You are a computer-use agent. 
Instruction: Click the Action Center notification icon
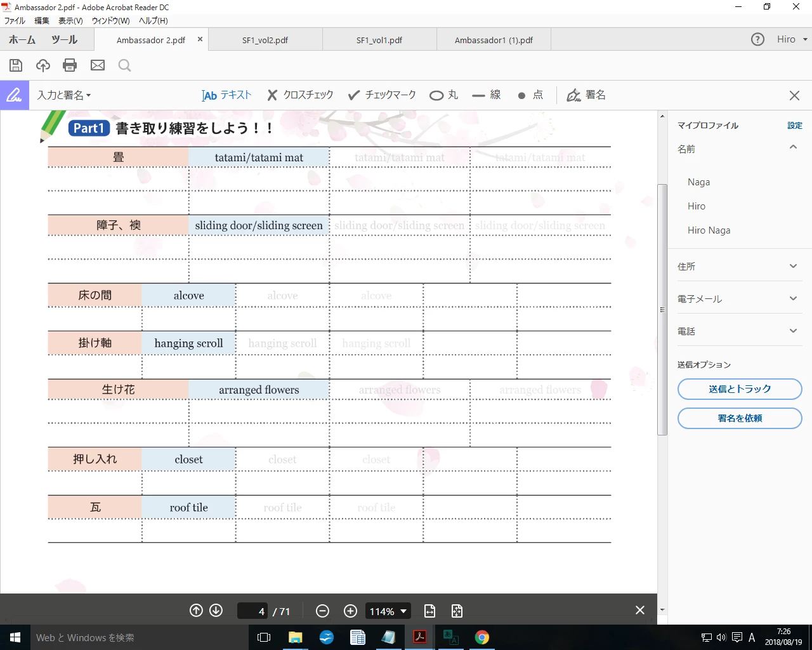click(737, 637)
